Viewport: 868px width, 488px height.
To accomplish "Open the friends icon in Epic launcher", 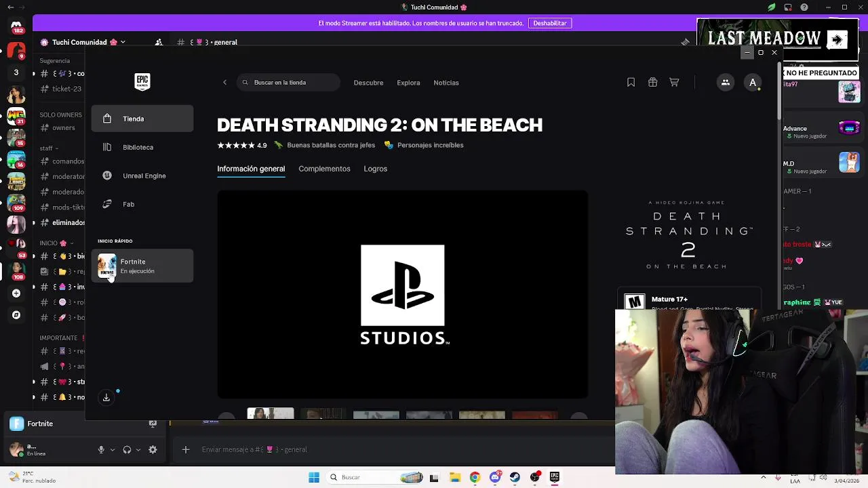I will point(726,83).
